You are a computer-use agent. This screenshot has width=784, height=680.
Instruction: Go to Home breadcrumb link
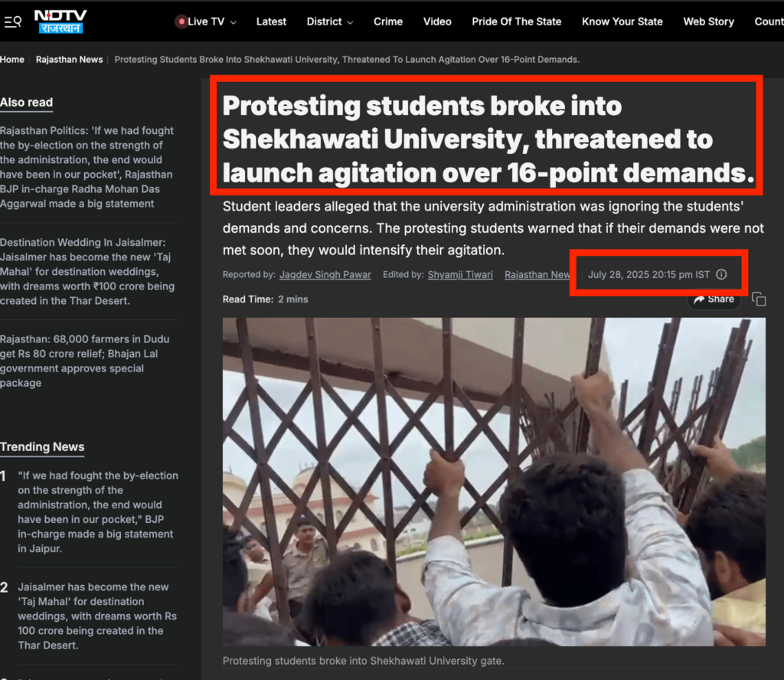click(x=12, y=60)
